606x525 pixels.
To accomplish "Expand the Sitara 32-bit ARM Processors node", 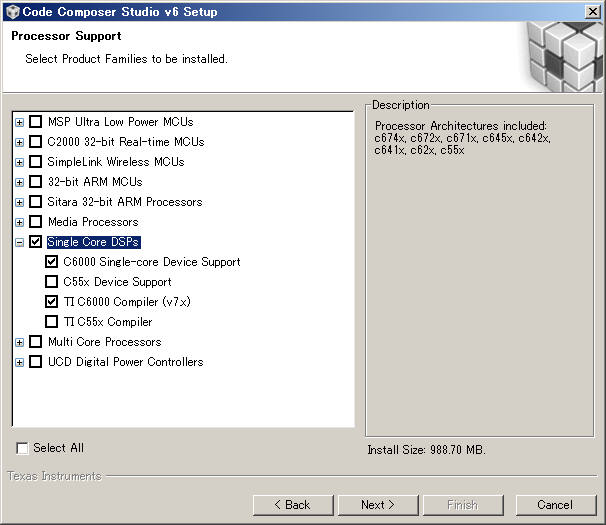I will tap(19, 203).
